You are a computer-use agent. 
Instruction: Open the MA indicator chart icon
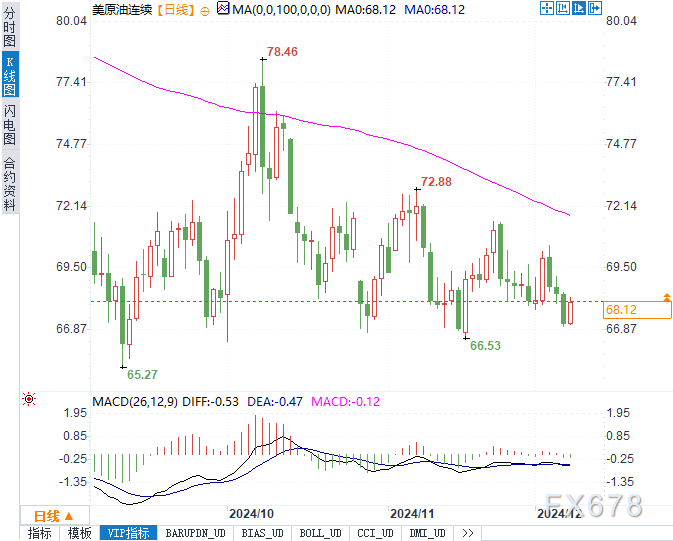pyautogui.click(x=223, y=8)
